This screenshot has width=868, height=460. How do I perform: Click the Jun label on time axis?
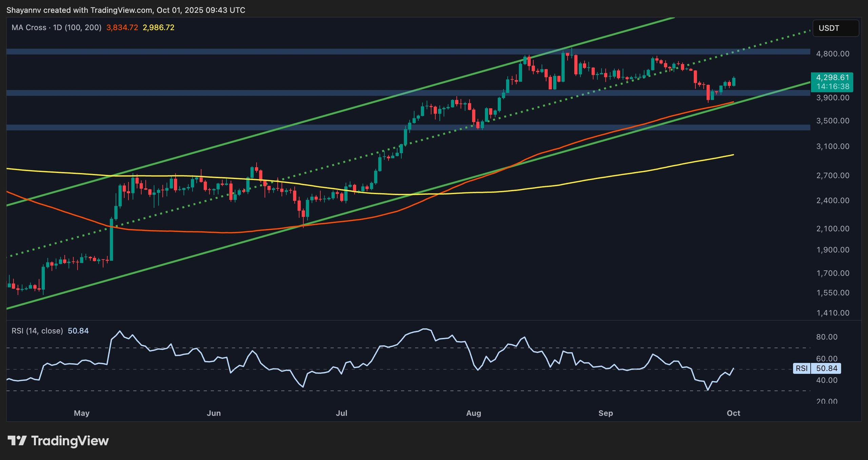(x=214, y=413)
